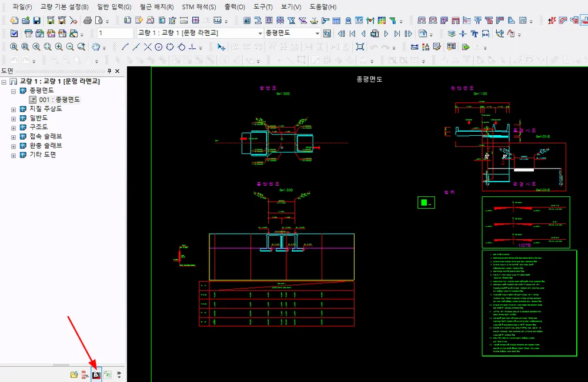Image resolution: width=588 pixels, height=382 pixels.
Task: Select the move arrow cursor tool
Action: tap(221, 47)
